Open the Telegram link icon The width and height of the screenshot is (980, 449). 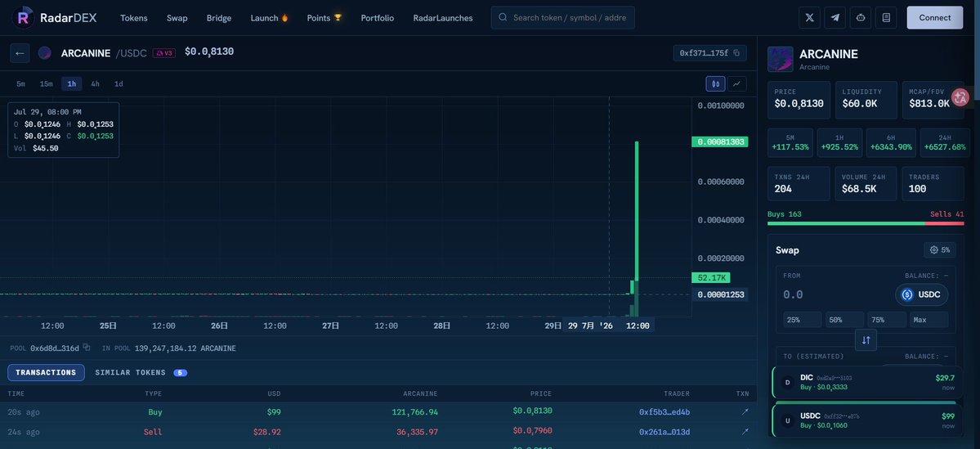click(x=835, y=17)
